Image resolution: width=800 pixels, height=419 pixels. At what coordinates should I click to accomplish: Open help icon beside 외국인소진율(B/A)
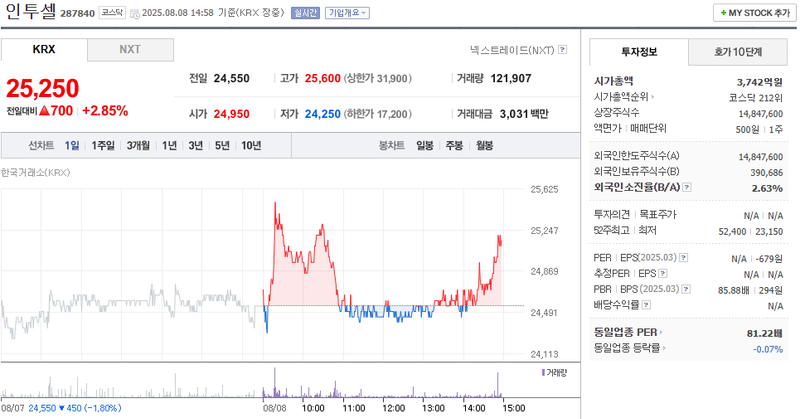coord(687,187)
